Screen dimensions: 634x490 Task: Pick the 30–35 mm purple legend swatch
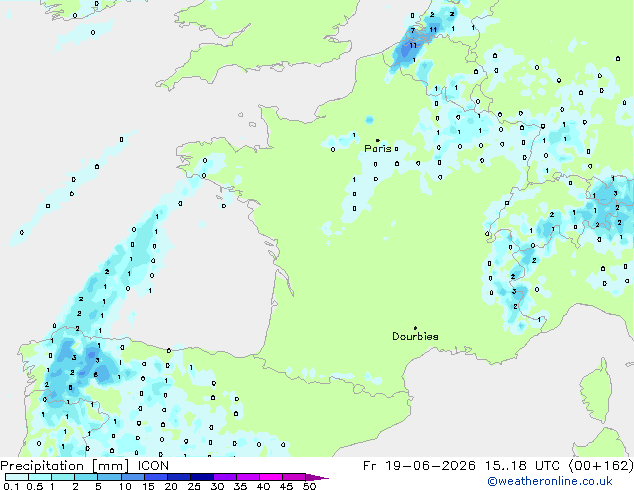[x=224, y=477]
